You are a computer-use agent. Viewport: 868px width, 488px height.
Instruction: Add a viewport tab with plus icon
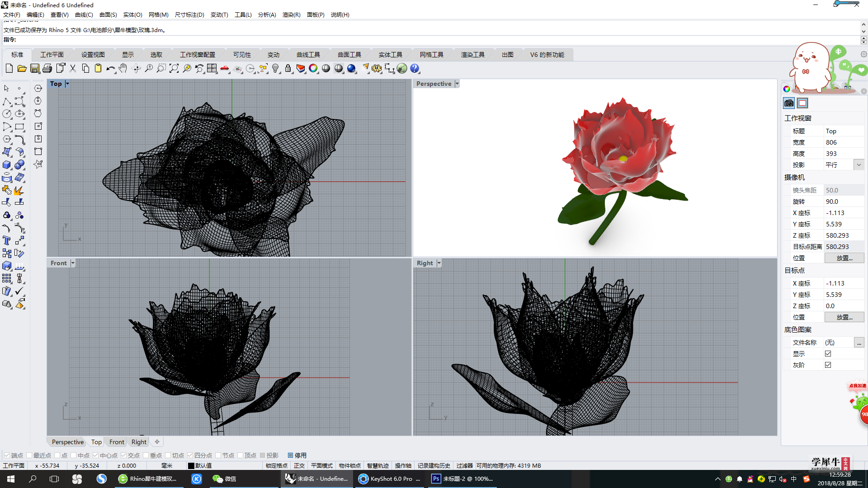pos(157,442)
